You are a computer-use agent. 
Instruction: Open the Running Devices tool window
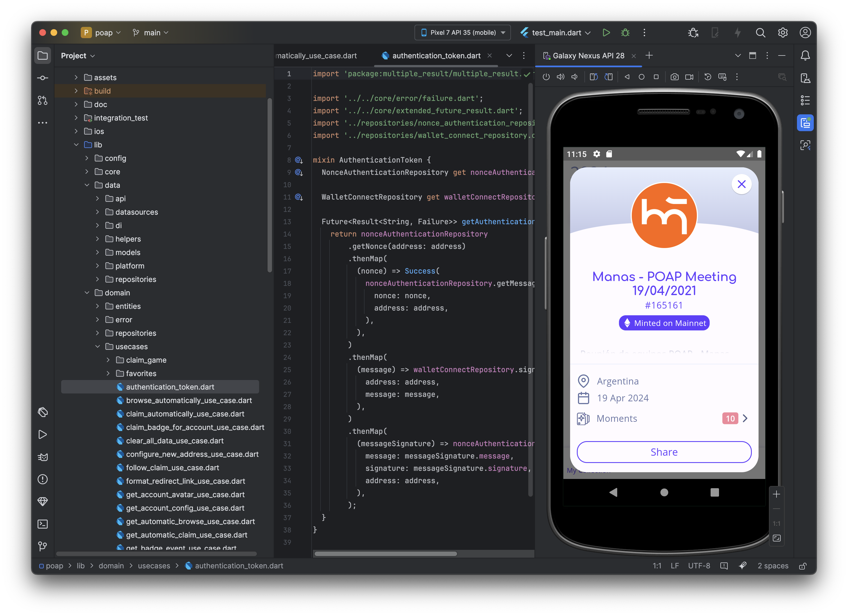click(x=805, y=122)
